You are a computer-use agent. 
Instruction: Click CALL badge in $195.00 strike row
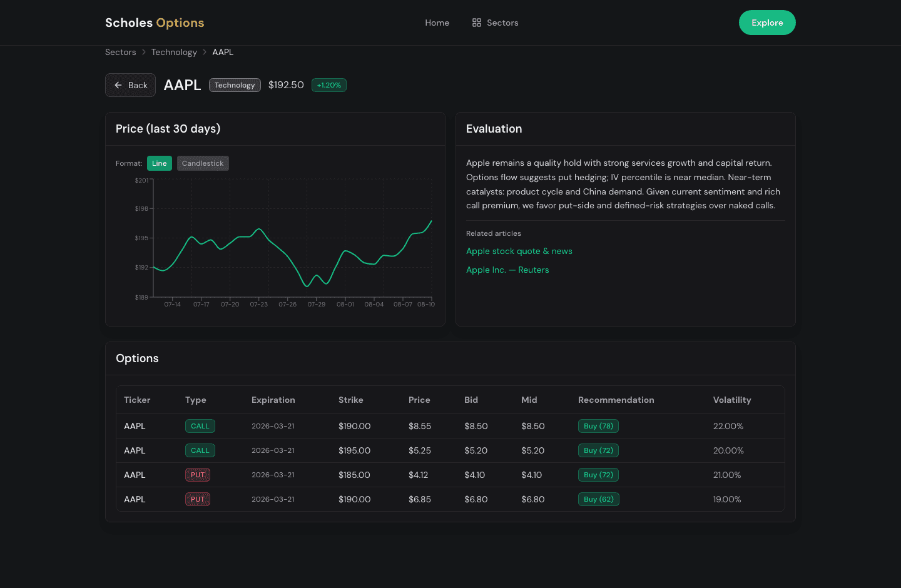tap(200, 450)
